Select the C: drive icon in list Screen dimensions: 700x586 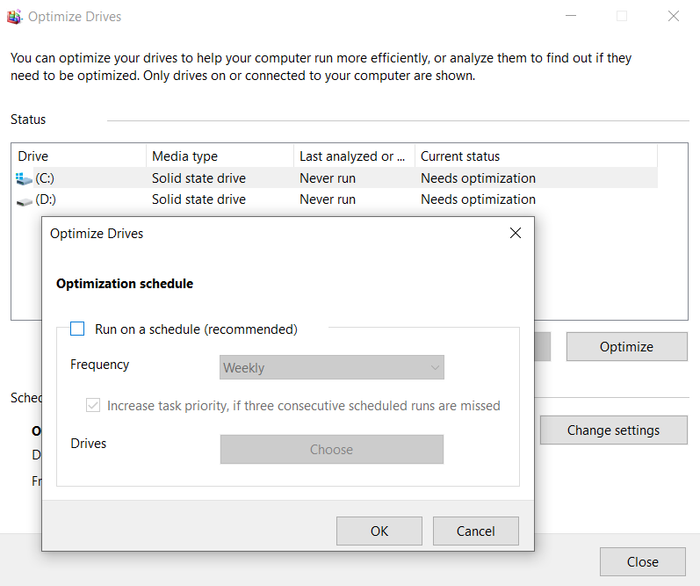click(24, 179)
